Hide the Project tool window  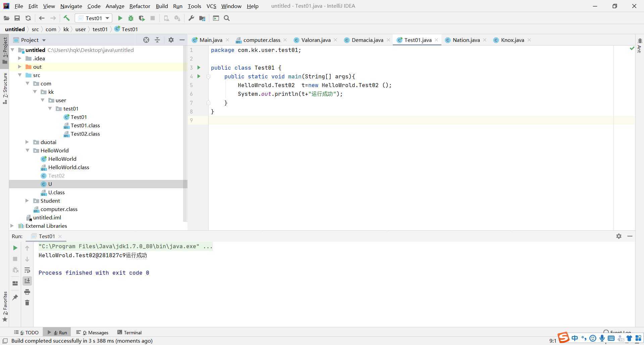[x=182, y=40]
